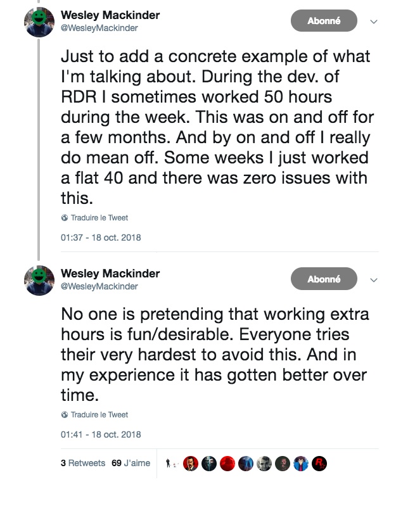Click the red Rockstar R logo liker avatar
The width and height of the screenshot is (396, 532).
(x=320, y=464)
